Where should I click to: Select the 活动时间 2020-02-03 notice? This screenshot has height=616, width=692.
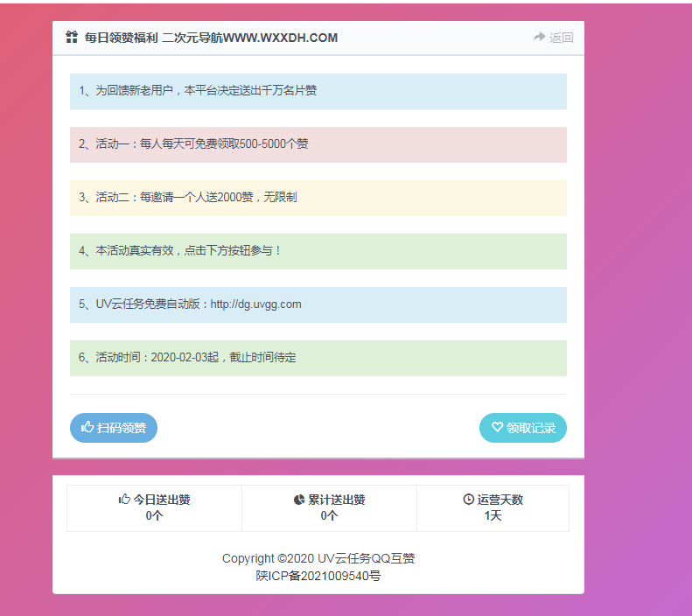point(318,358)
